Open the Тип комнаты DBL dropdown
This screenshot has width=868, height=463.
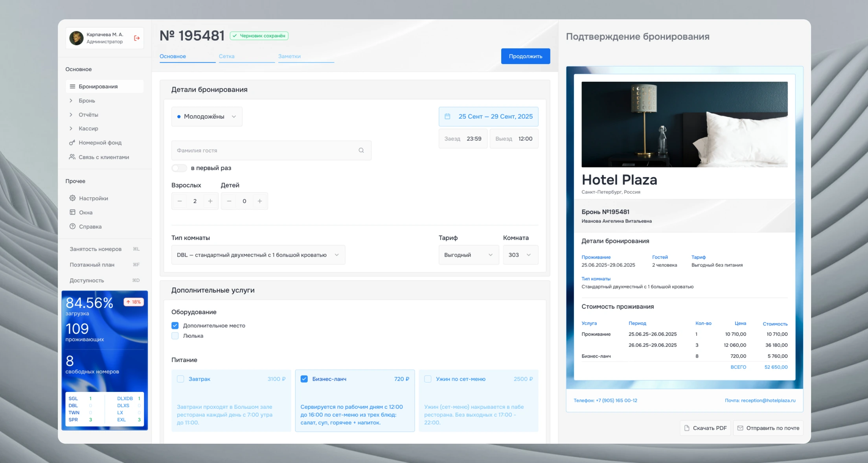[258, 255]
